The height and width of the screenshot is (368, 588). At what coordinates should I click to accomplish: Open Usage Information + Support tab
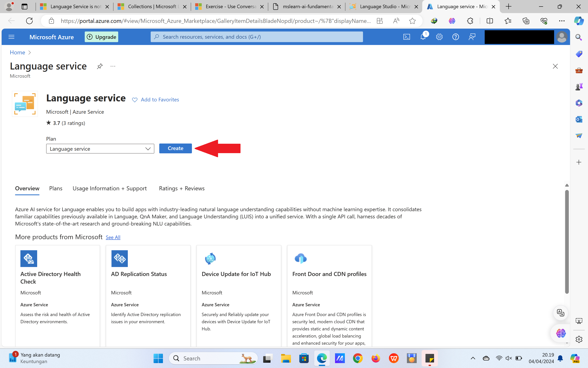110,188
